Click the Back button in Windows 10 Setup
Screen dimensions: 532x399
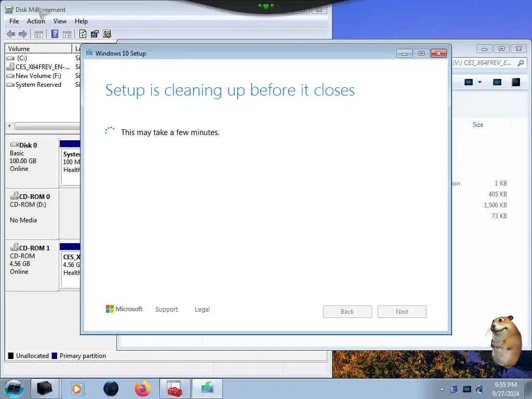tap(348, 312)
